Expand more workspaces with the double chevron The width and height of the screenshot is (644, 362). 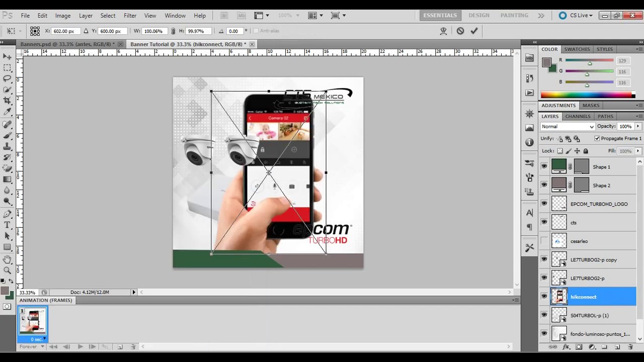541,16
